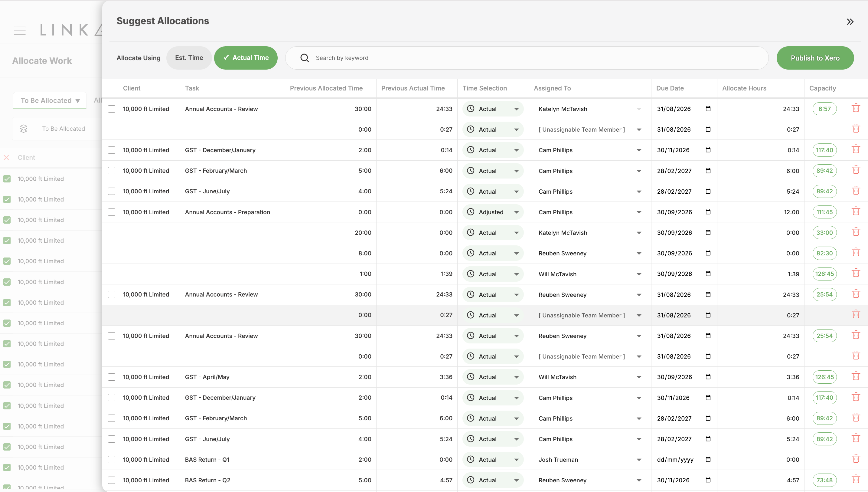Image resolution: width=868 pixels, height=492 pixels.
Task: Open calendar picker for BAS Return Q2 due date
Action: coord(708,480)
